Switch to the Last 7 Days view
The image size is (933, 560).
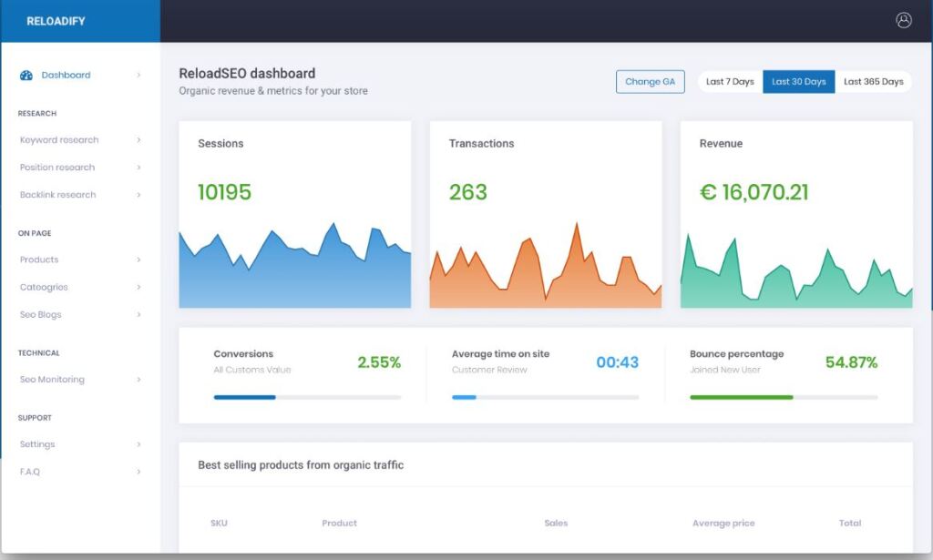[729, 81]
